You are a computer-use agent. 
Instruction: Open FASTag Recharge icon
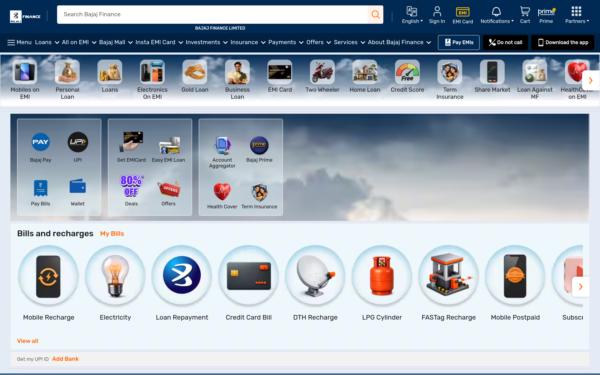pos(448,276)
